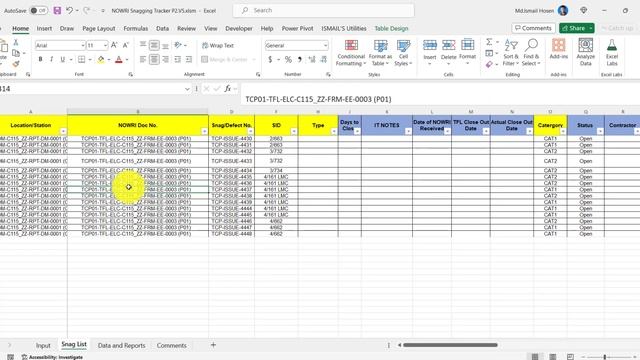Screen dimensions: 640x360
Task: Open Find & Select menu
Action: point(531,53)
